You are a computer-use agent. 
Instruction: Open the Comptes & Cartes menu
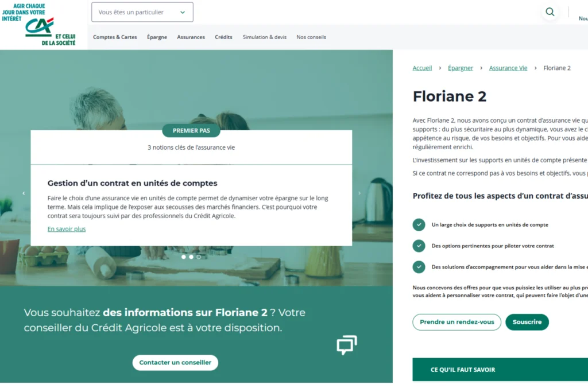115,37
